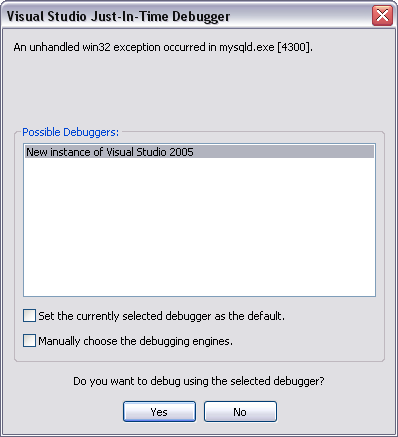Select "New instance of Visual Studio 2005" entry
The width and height of the screenshot is (398, 437).
199,152
